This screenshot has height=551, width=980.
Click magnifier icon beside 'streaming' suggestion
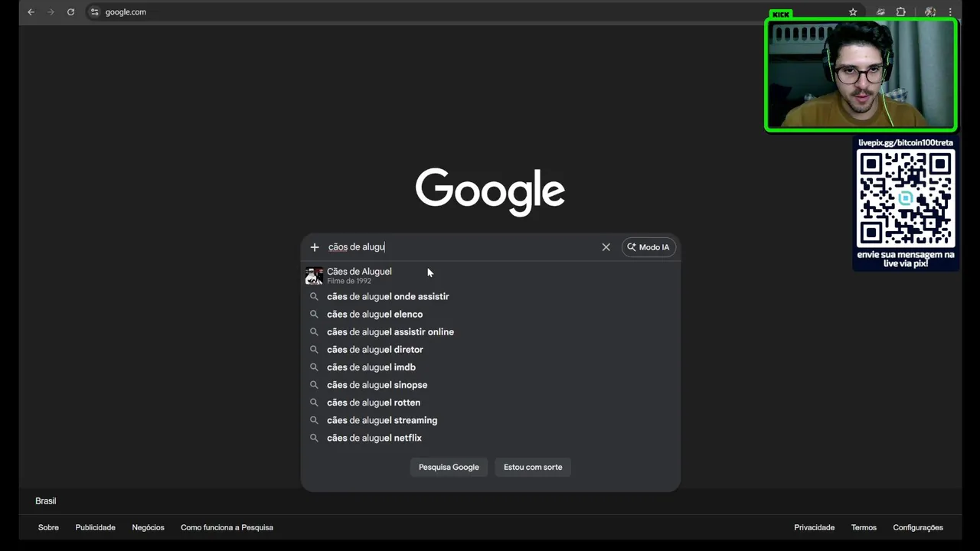coord(314,420)
